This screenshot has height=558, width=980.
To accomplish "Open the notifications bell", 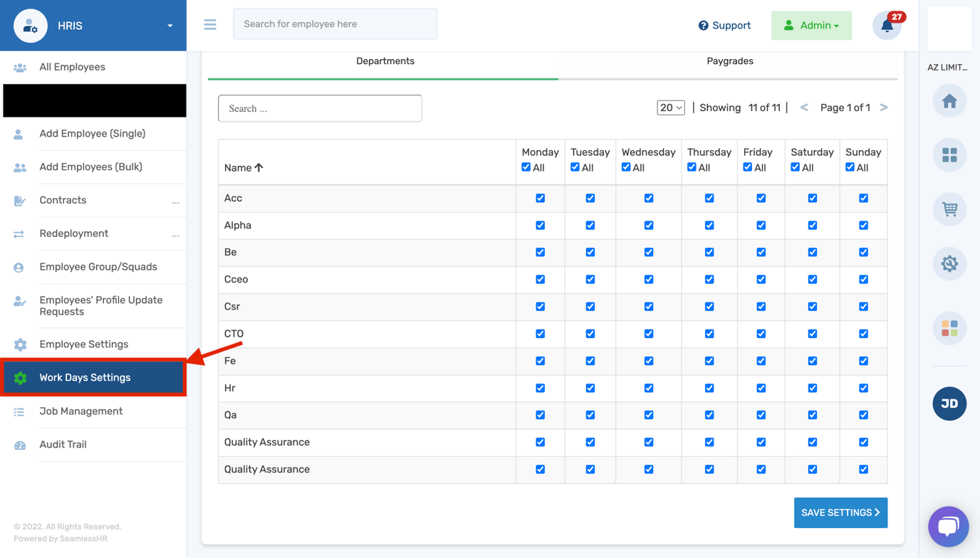I will pos(886,25).
